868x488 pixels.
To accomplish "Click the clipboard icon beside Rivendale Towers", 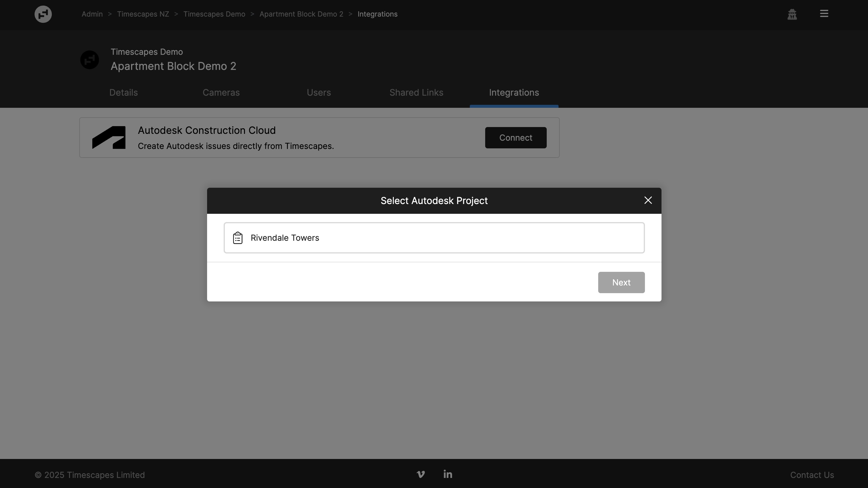I will click(238, 238).
